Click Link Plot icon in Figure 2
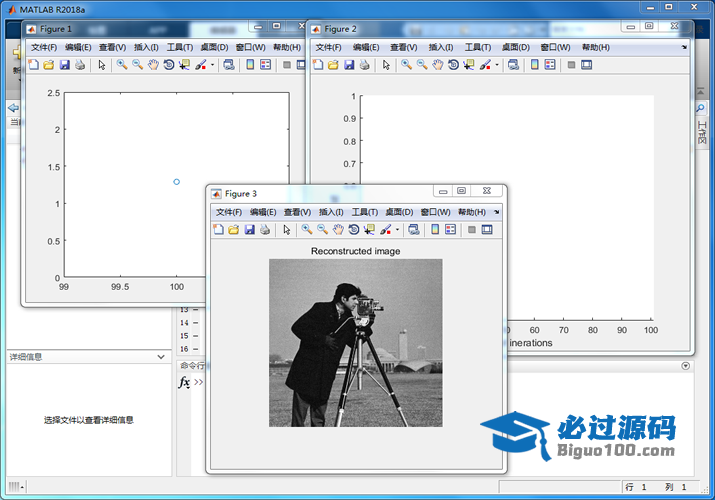The height and width of the screenshot is (500, 715). click(513, 65)
